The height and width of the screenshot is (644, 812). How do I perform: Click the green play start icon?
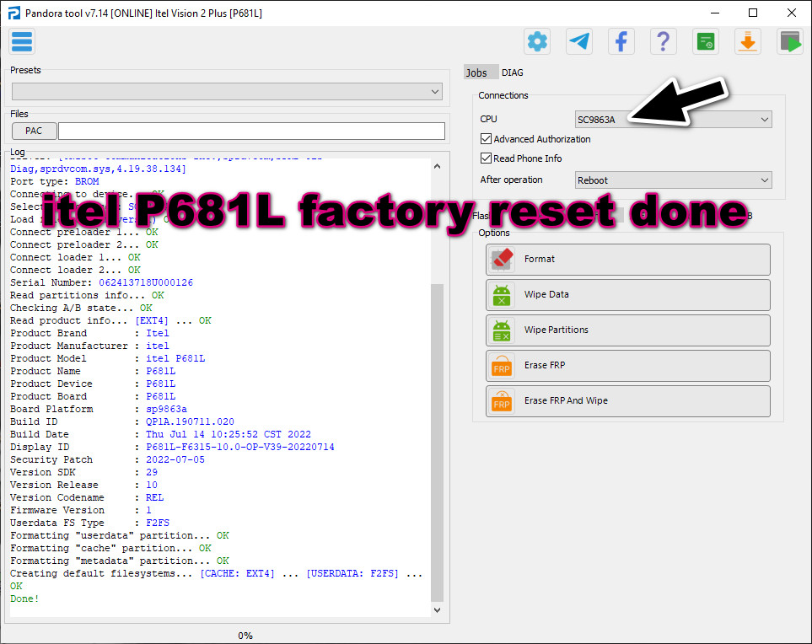pos(790,40)
